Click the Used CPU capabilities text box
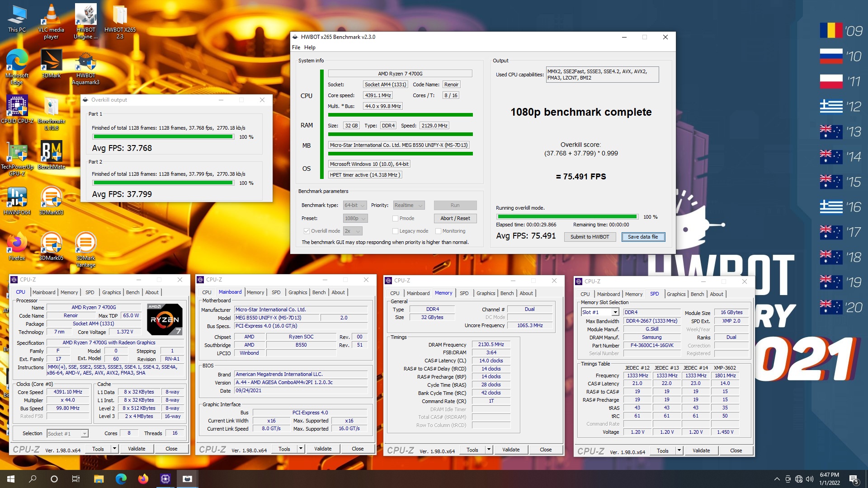868x488 pixels. click(602, 75)
